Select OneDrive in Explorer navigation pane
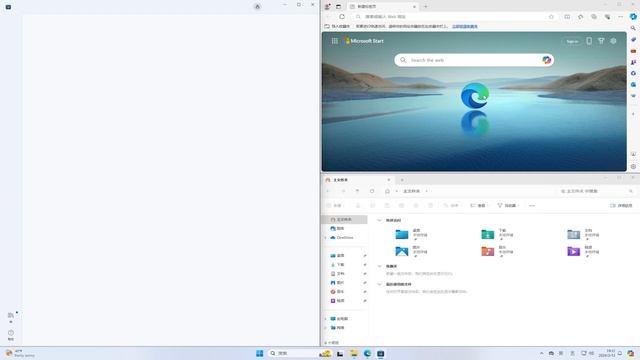640x360 pixels. click(342, 238)
